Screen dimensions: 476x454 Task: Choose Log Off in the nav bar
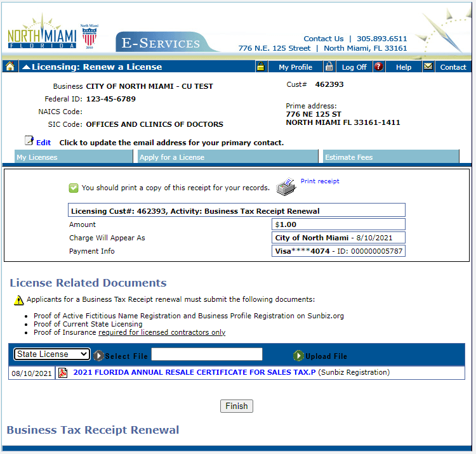coord(354,67)
